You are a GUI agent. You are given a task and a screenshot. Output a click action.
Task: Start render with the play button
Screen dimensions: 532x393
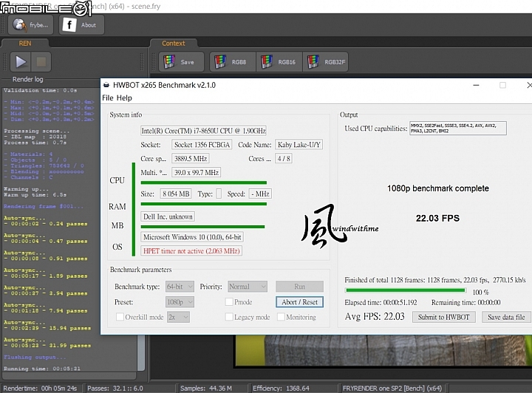(x=21, y=62)
